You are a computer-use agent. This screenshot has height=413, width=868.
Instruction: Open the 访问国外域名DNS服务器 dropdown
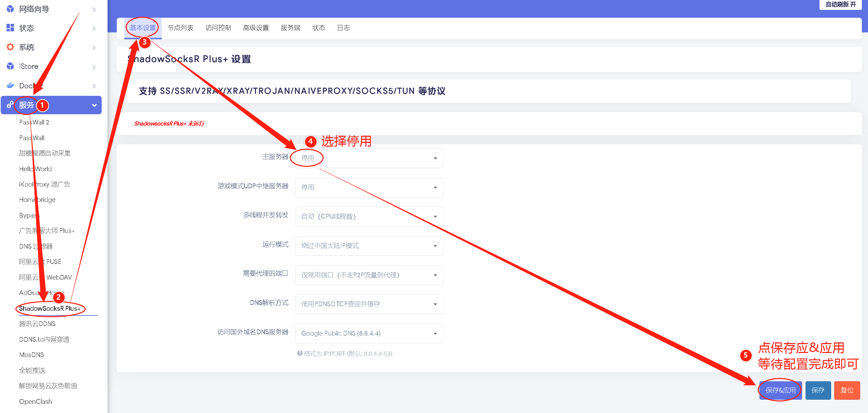(x=369, y=334)
